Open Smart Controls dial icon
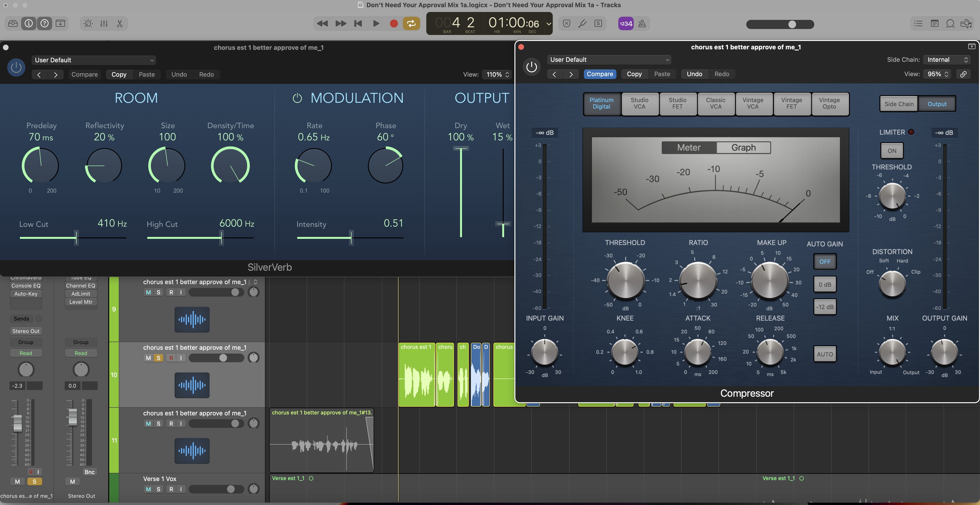Screen dimensions: 980x505 coord(88,23)
